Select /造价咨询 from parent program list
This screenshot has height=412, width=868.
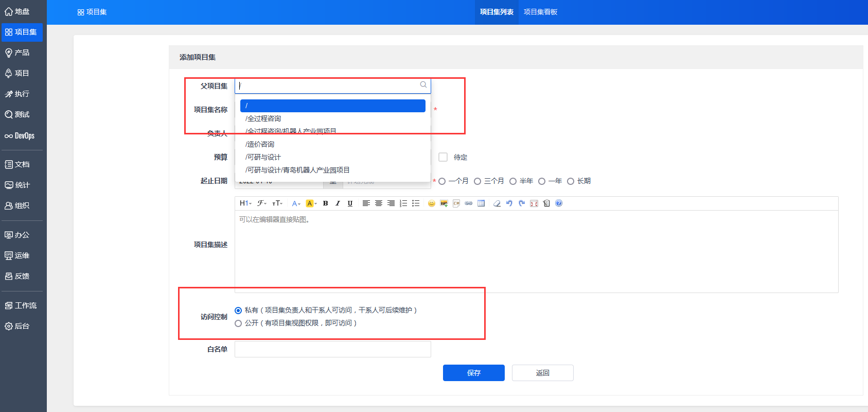point(260,144)
